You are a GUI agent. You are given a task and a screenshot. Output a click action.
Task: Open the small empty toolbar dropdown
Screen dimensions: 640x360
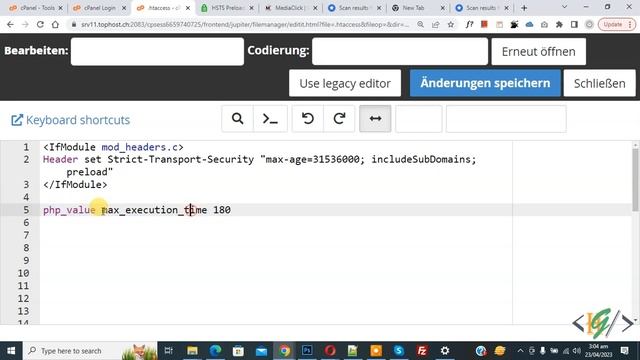point(418,119)
